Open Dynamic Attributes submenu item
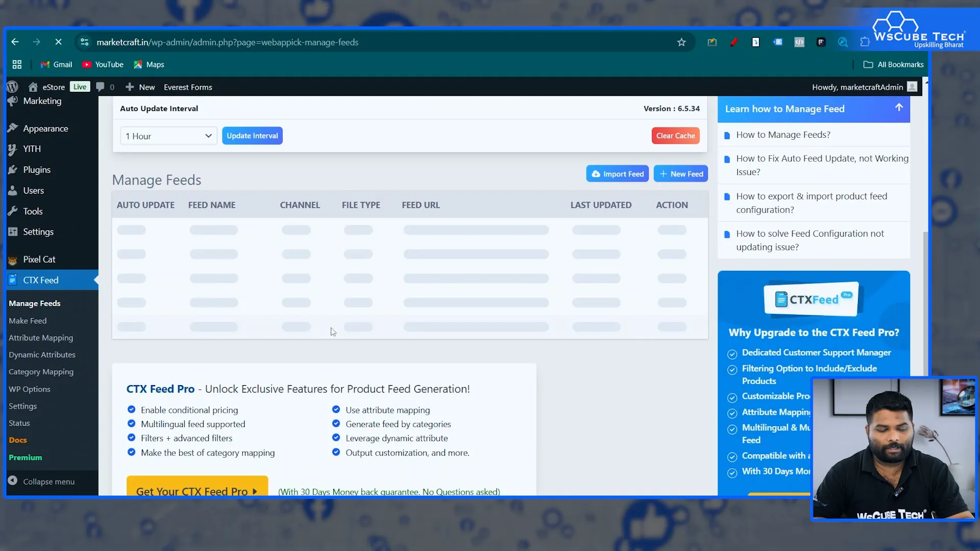This screenshot has height=551, width=980. click(42, 355)
